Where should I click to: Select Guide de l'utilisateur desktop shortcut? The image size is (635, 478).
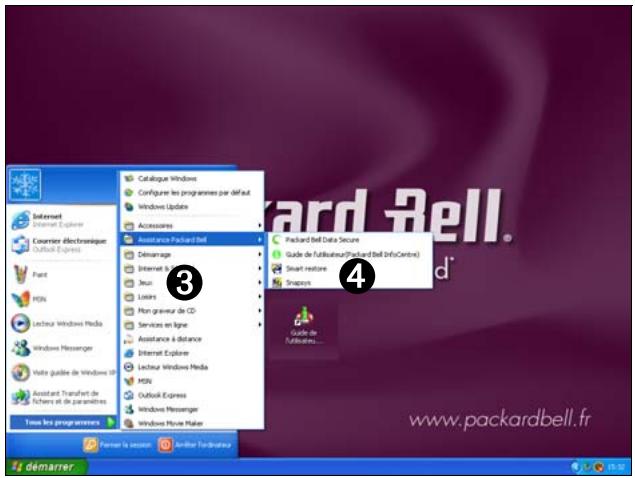point(304,326)
